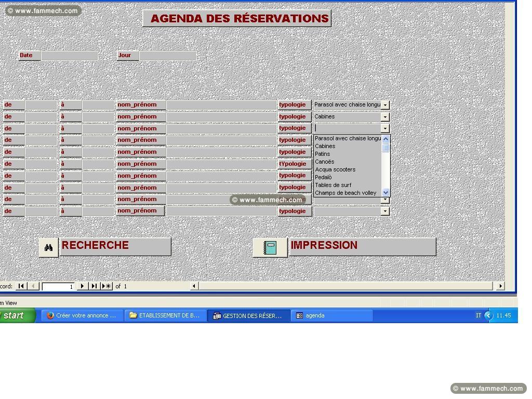Screen dimensions: 532x399
Task: Click up arrow of typologie list scrollbar
Action: pyautogui.click(x=386, y=139)
